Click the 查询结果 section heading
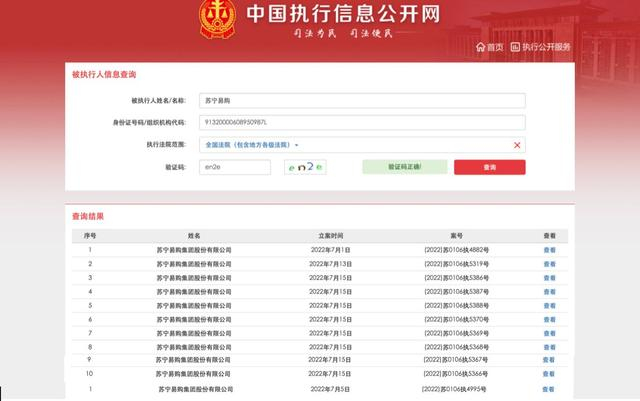Image resolution: width=640 pixels, height=401 pixels. click(x=88, y=216)
